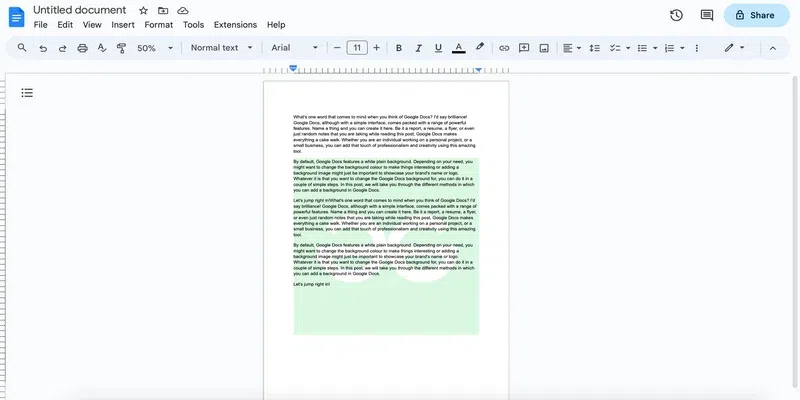Click the search menus magnifier icon
Screen dimensions: 800x400
tap(22, 48)
